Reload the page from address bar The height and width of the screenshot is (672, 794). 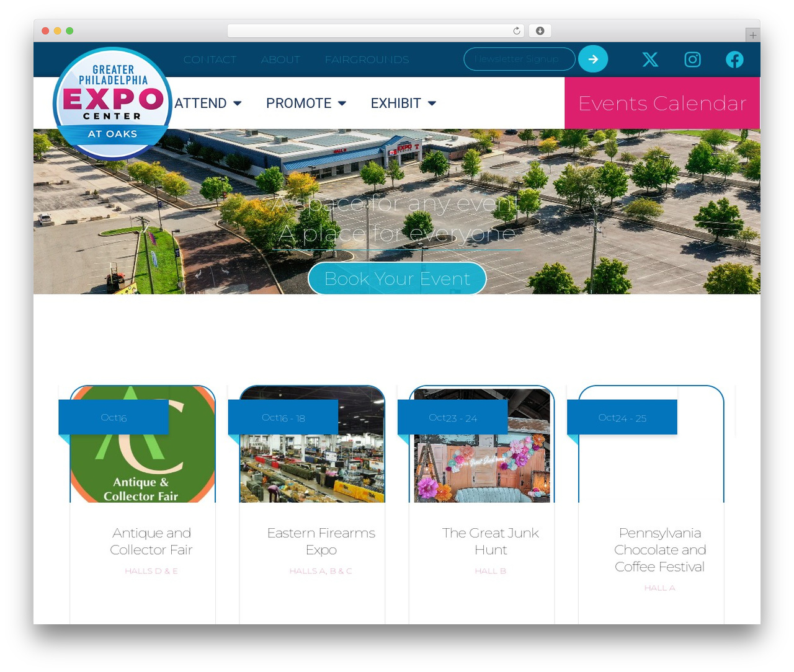tap(517, 31)
